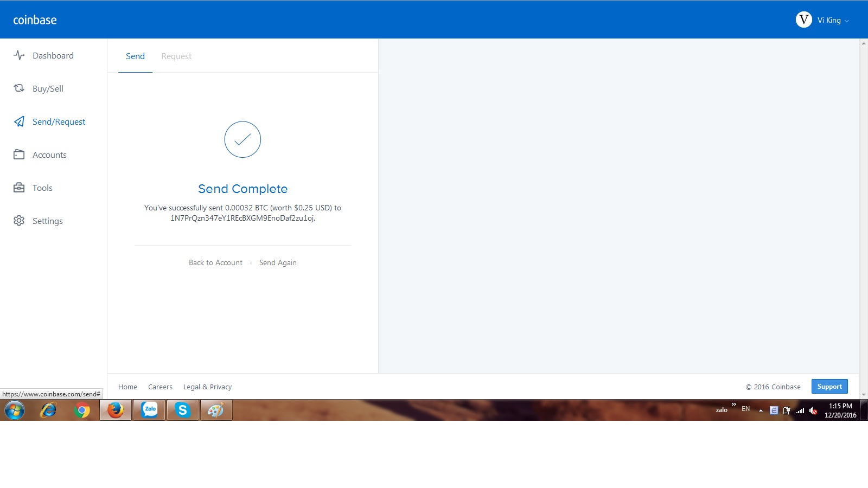This screenshot has width=868, height=488.
Task: Click the page scrollbar down arrow
Action: pyautogui.click(x=864, y=395)
